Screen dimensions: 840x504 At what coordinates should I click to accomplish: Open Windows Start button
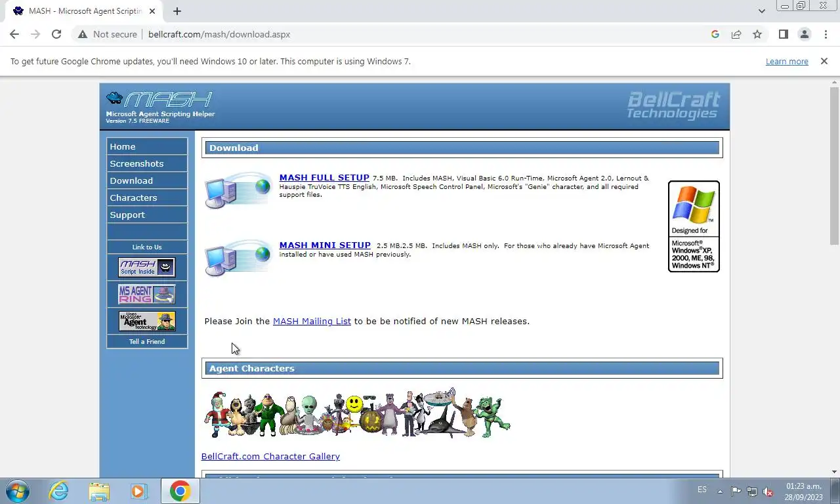tap(18, 491)
